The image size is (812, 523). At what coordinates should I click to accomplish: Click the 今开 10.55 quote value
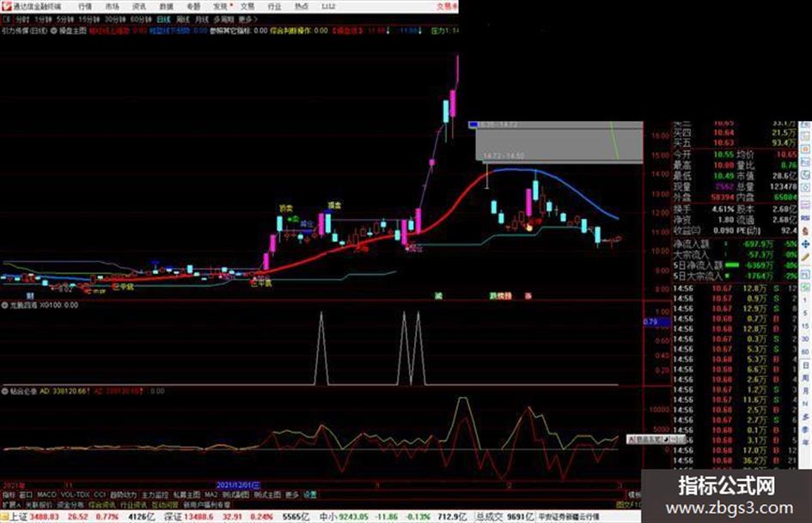pyautogui.click(x=723, y=155)
